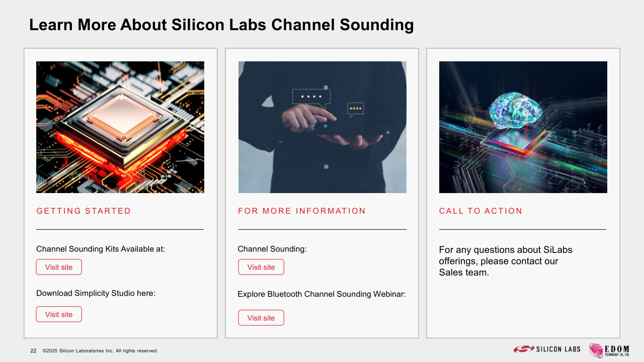This screenshot has width=644, height=362.
Task: Open Visit site under Channel Sounding heading
Action: [x=261, y=267]
